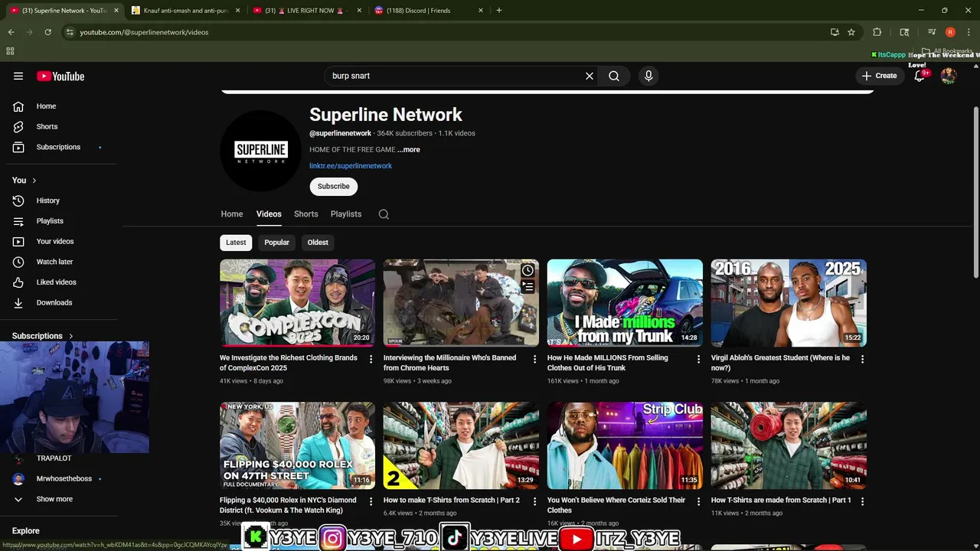980x551 pixels.
Task: Switch to channel Playlists tab
Action: pos(346,214)
